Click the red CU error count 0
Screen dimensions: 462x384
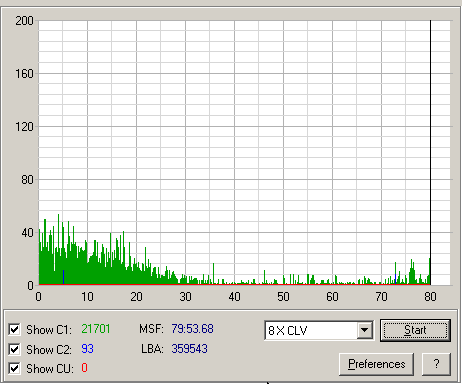pyautogui.click(x=84, y=368)
